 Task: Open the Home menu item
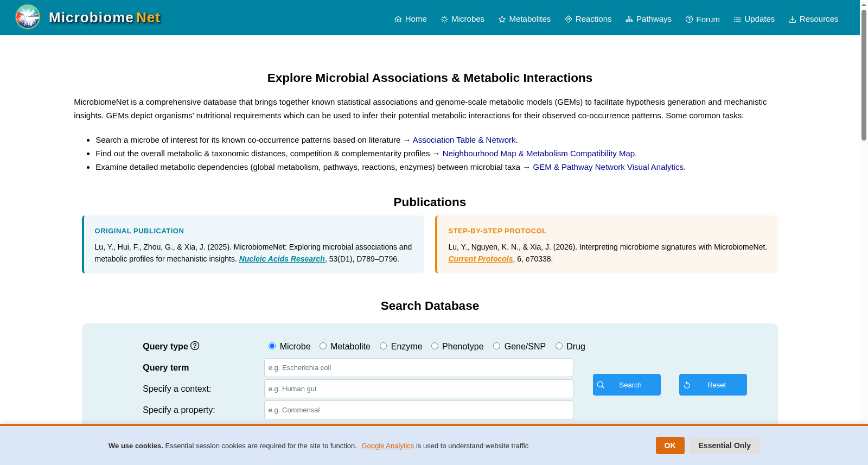coord(411,19)
